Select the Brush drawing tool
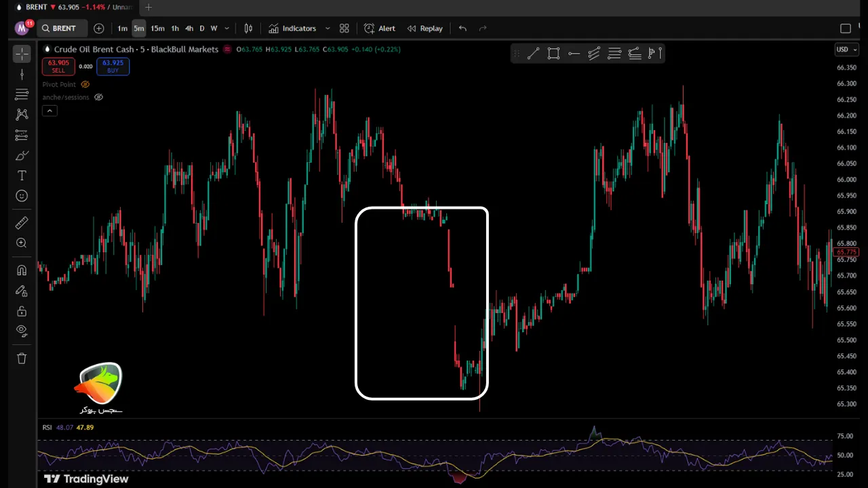The height and width of the screenshot is (488, 868). [22, 155]
